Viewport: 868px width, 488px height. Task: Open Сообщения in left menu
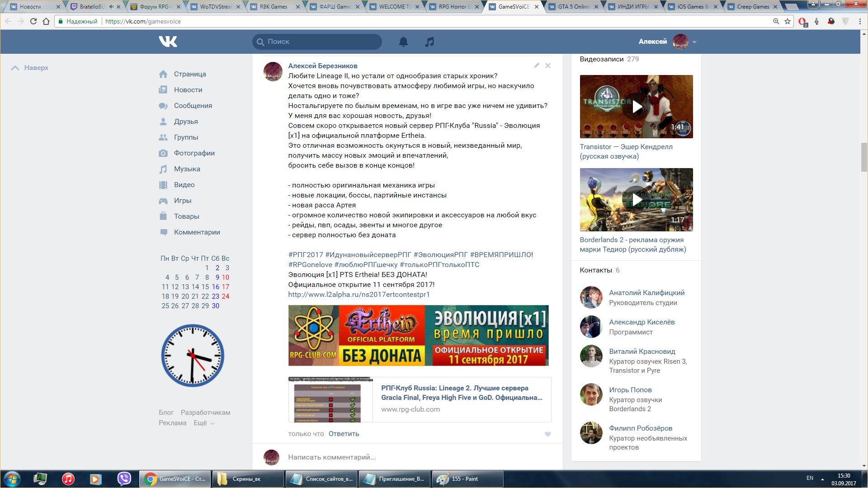pyautogui.click(x=193, y=106)
